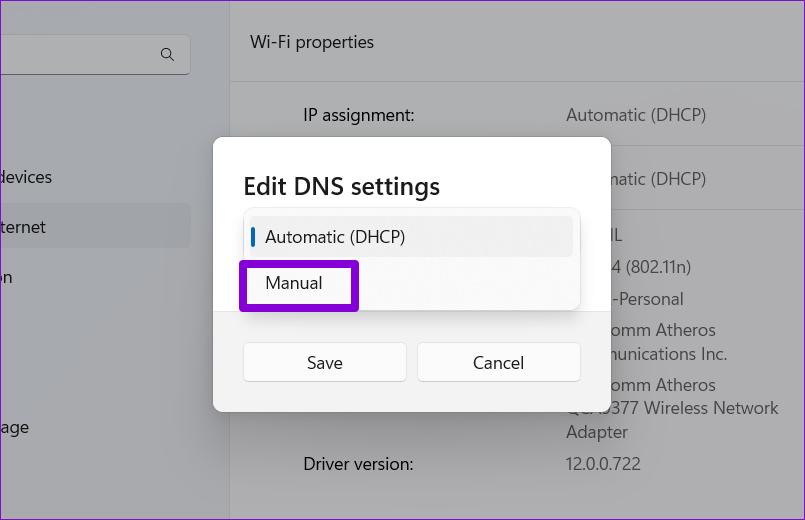The image size is (805, 520).
Task: Select the IP assignment Automatic (DHCP) value
Action: pos(636,115)
